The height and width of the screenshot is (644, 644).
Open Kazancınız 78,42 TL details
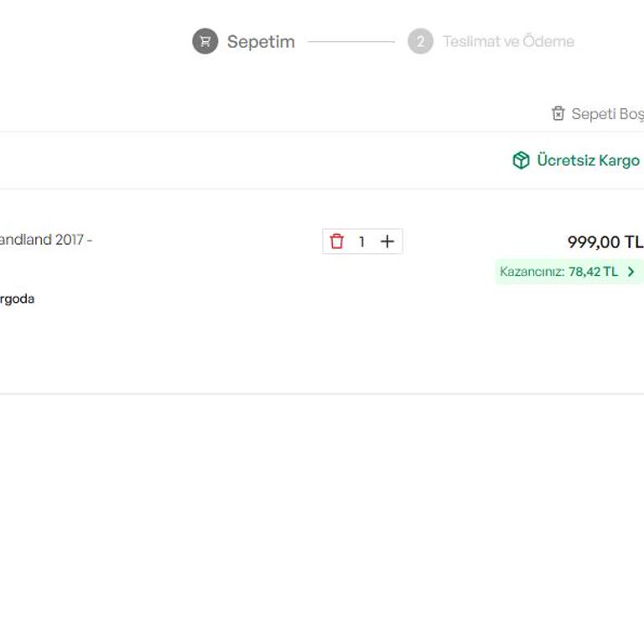(569, 272)
